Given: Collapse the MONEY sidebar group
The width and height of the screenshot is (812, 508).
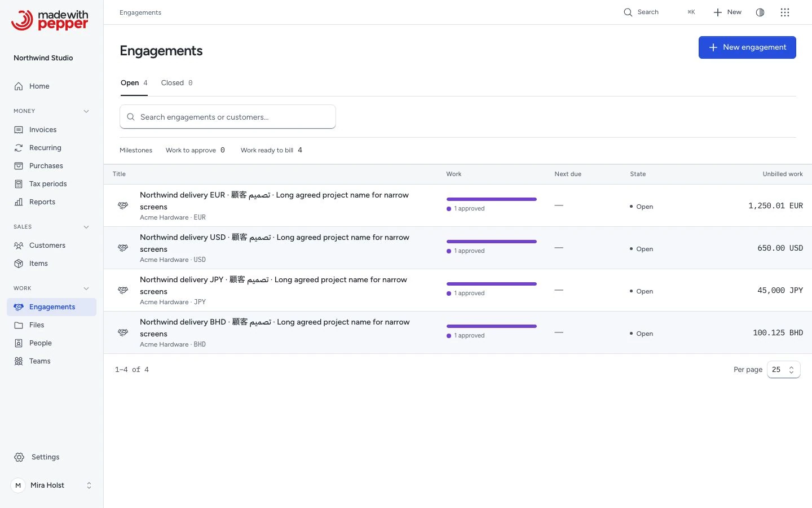Looking at the screenshot, I should pyautogui.click(x=86, y=111).
